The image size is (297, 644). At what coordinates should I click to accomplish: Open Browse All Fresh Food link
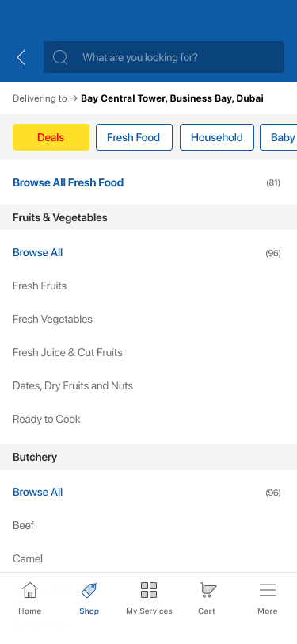pos(68,182)
